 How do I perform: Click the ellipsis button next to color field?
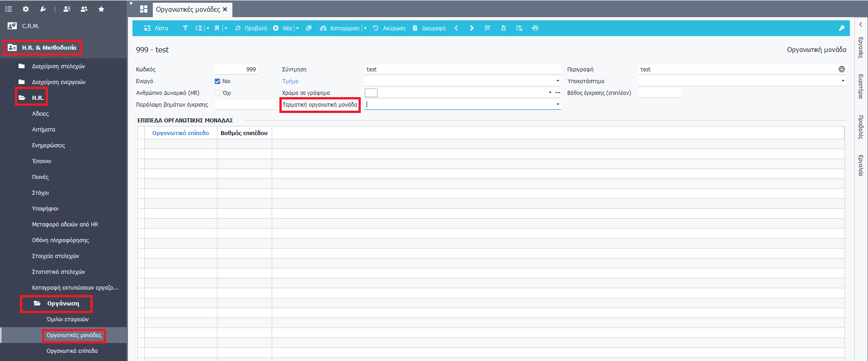tap(558, 93)
